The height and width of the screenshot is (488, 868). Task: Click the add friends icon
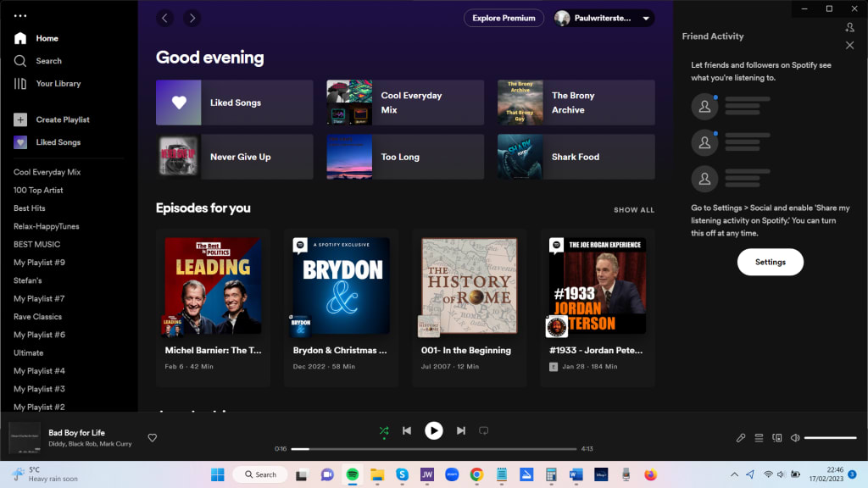(849, 27)
